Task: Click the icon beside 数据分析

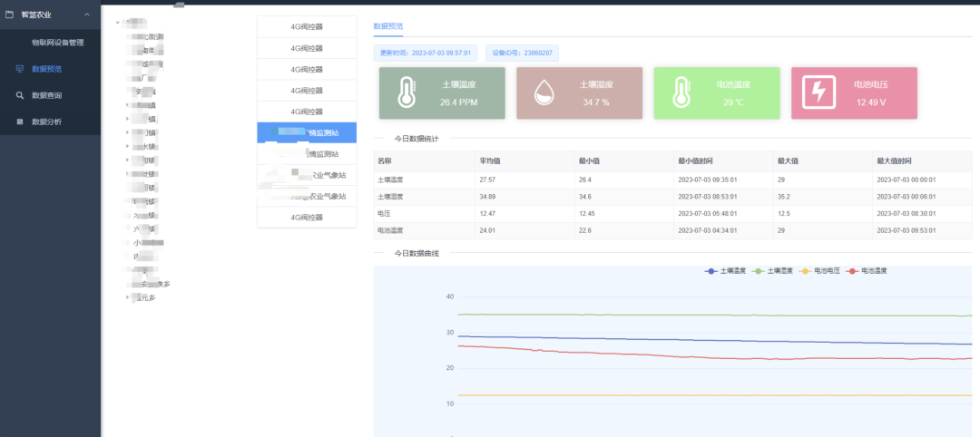Action: tap(19, 121)
